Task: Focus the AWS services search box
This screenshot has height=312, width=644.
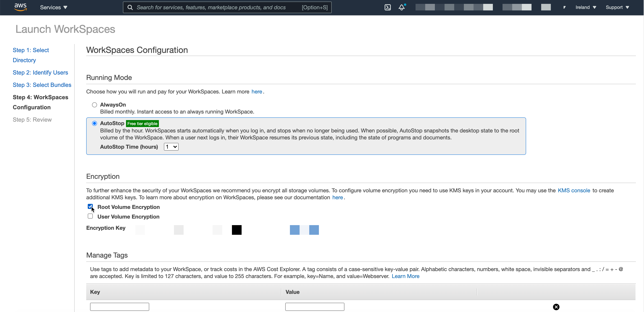Action: click(x=227, y=7)
